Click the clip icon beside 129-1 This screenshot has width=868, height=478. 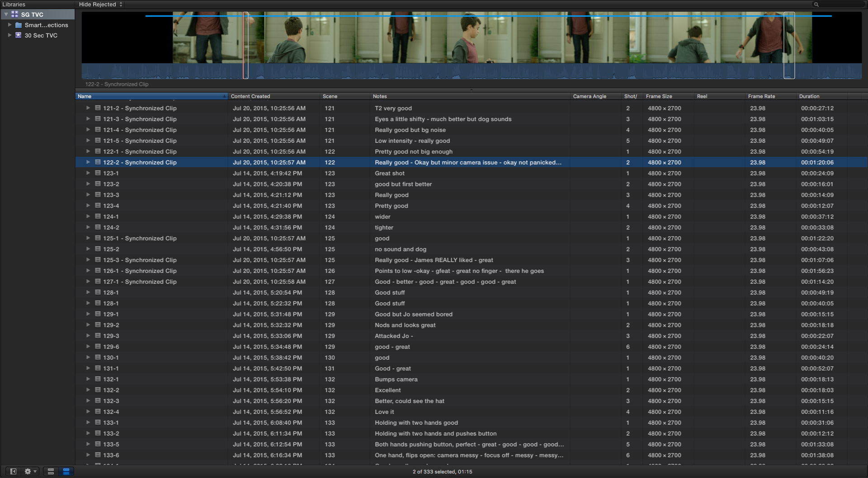(x=98, y=314)
